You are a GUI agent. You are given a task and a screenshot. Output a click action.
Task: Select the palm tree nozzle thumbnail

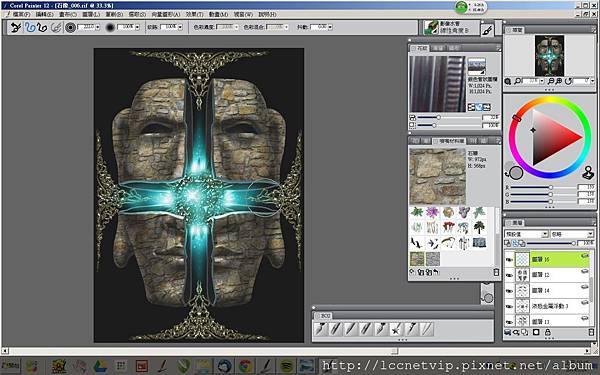point(479,228)
